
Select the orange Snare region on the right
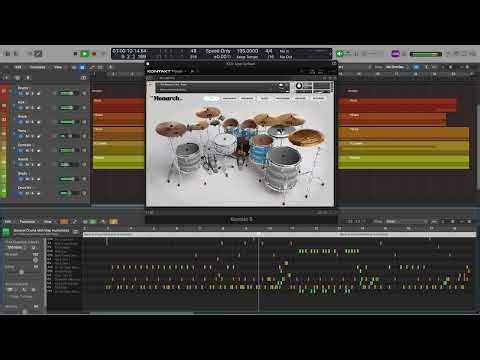tap(392, 119)
